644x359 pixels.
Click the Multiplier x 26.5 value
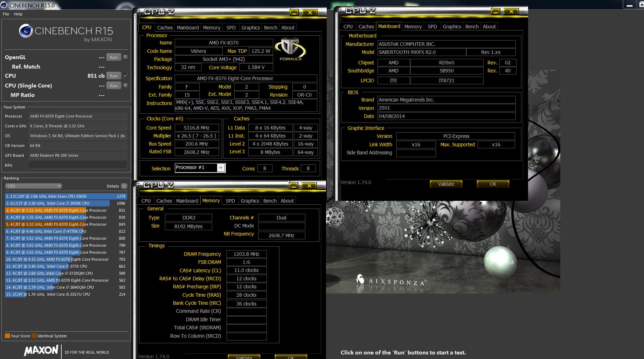(x=196, y=136)
